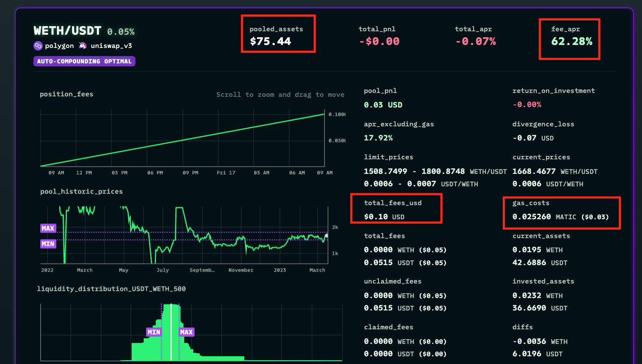Click the pooled_assets value $75.44

point(270,42)
